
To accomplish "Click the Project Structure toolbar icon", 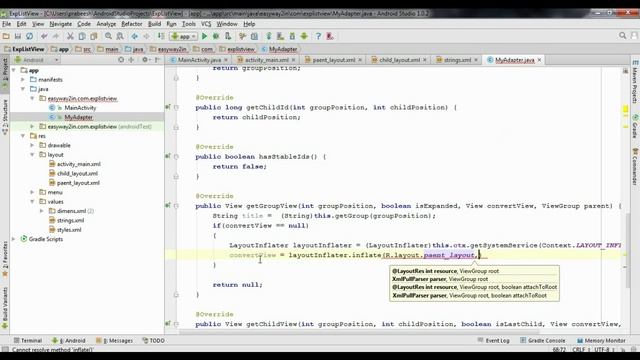I will coord(254,36).
